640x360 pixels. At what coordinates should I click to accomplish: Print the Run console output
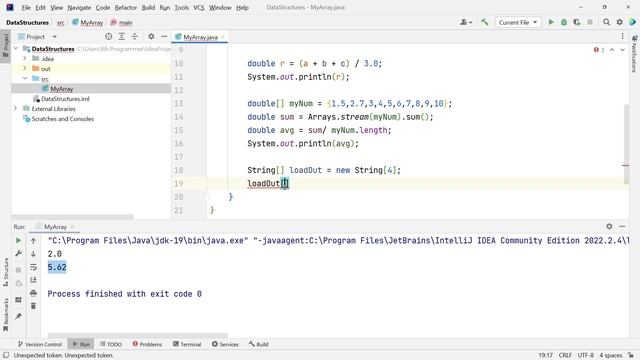coord(33,293)
